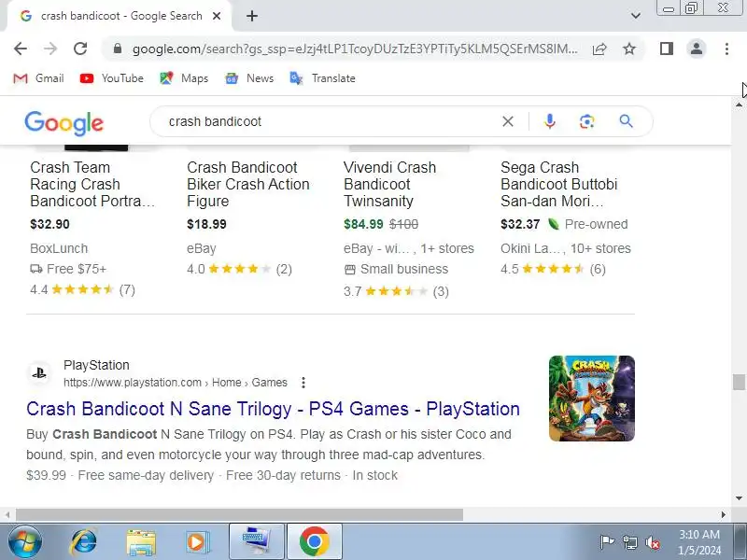Open the Gmail bookmark
Screen dimensions: 747x560
(38, 78)
